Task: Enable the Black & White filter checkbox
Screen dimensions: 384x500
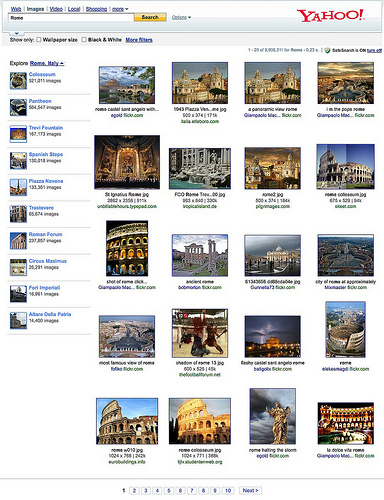Action: pos(84,40)
